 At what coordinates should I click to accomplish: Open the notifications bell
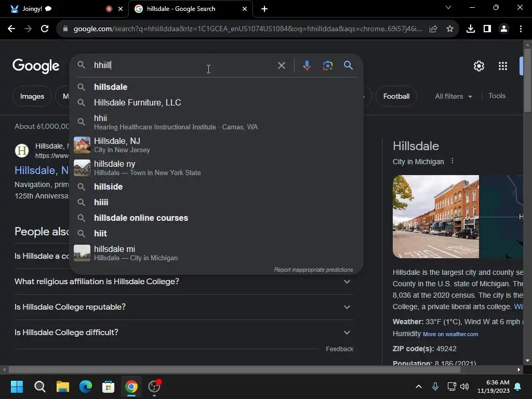(518, 387)
